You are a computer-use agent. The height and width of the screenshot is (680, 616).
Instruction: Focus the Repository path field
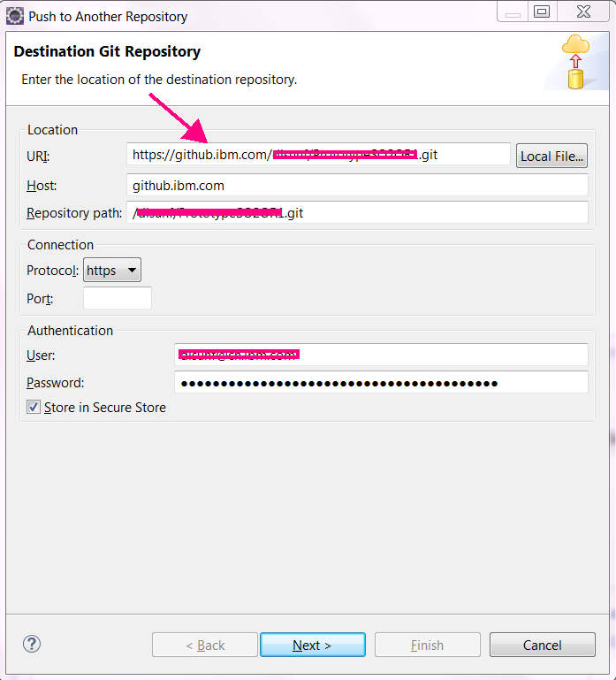point(357,212)
